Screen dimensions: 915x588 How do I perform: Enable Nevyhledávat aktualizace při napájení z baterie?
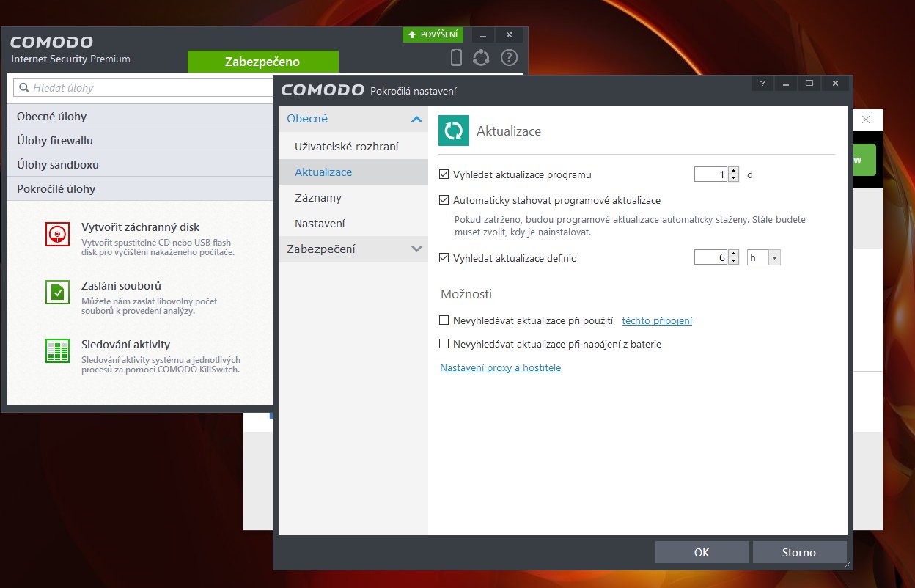(x=444, y=343)
